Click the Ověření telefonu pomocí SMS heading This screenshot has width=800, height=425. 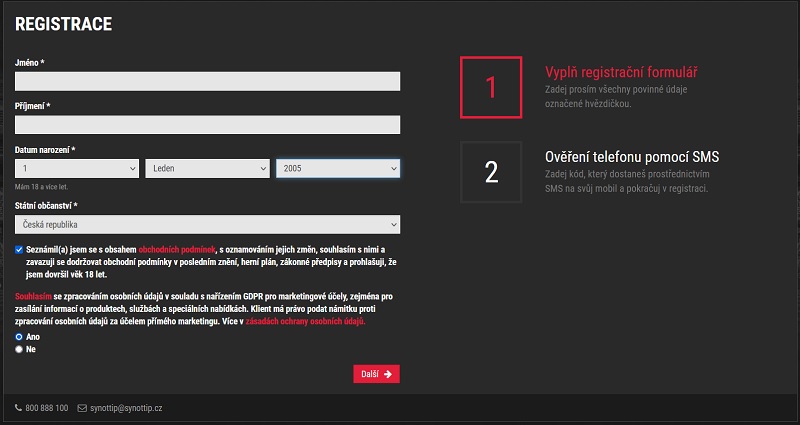(632, 157)
